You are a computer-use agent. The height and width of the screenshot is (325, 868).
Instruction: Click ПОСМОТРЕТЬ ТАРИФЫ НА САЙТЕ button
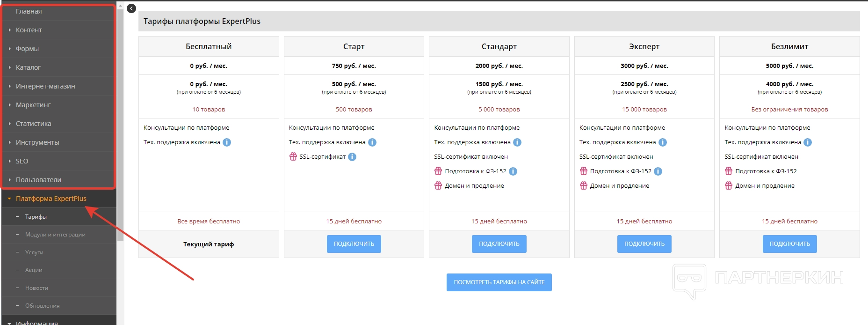(499, 282)
